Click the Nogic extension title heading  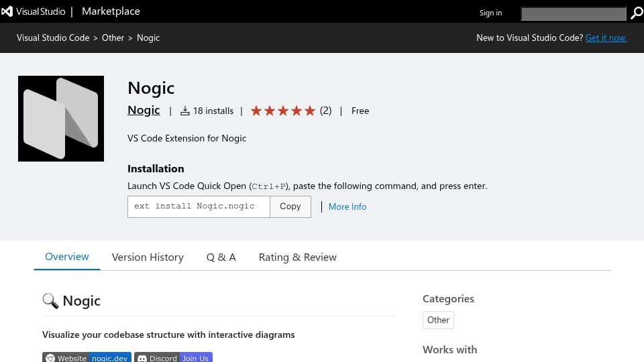(x=151, y=88)
